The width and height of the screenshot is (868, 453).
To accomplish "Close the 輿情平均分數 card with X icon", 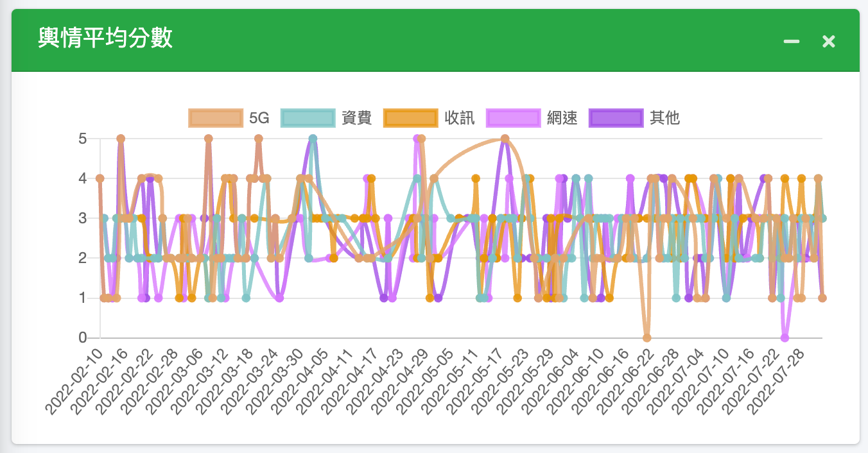I will coord(829,42).
